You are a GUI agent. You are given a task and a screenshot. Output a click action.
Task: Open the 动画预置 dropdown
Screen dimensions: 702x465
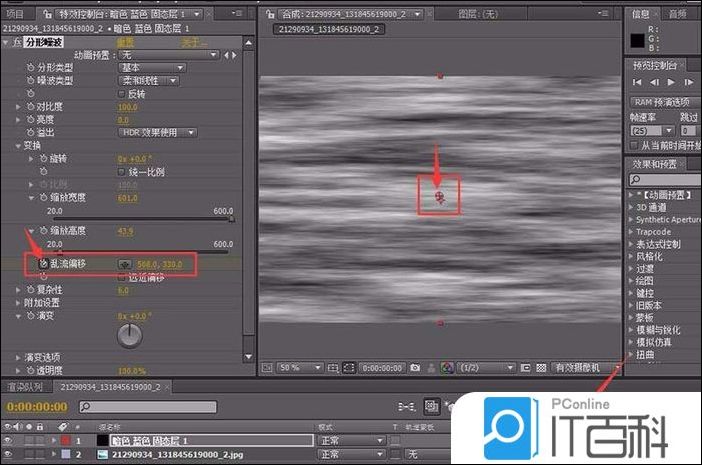[x=169, y=55]
